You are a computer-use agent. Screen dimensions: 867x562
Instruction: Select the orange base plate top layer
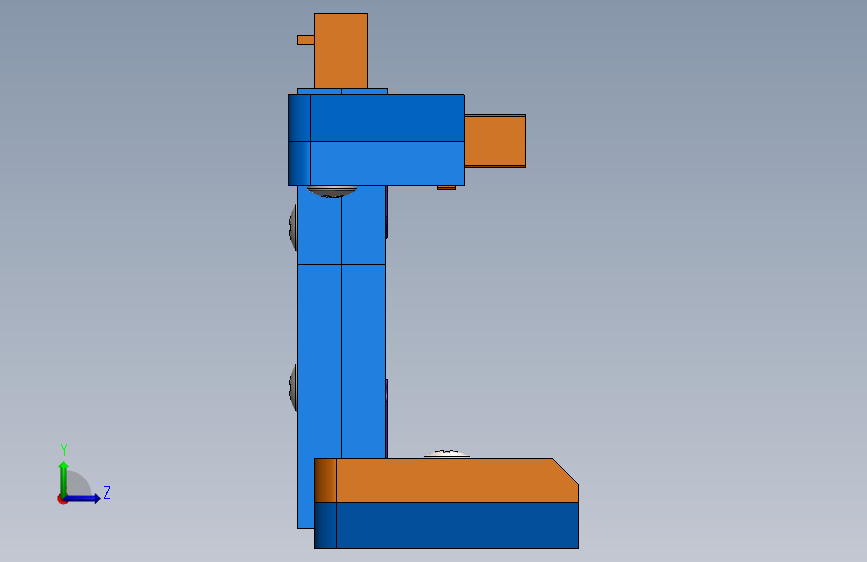(x=448, y=480)
